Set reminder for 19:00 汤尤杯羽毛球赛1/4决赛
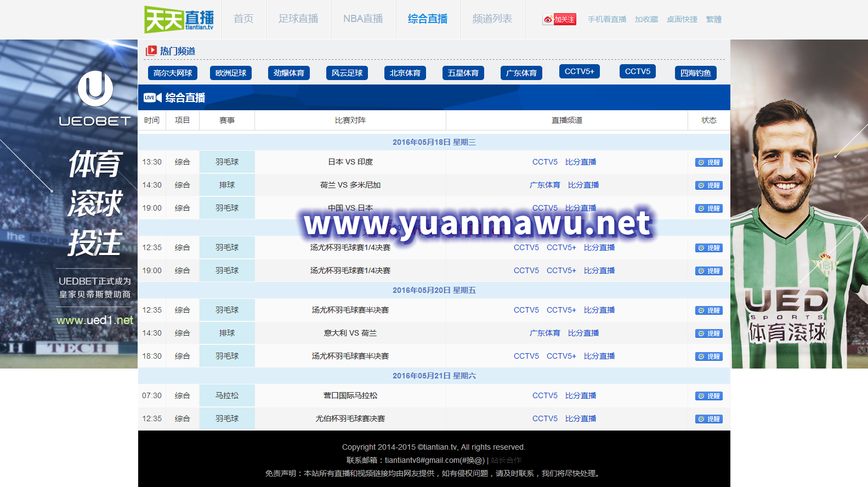Screen dimensions: 868x487 tap(709, 271)
